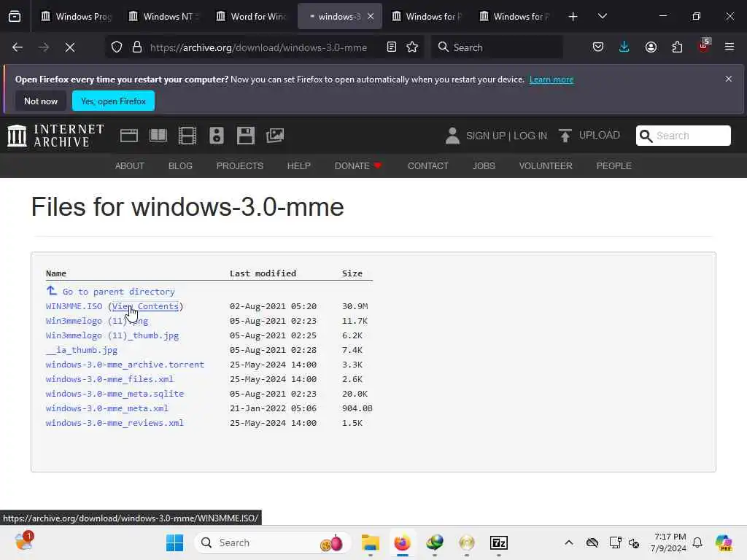Image resolution: width=747 pixels, height=560 pixels.
Task: Switch to the Windows NT tab
Action: (163, 16)
